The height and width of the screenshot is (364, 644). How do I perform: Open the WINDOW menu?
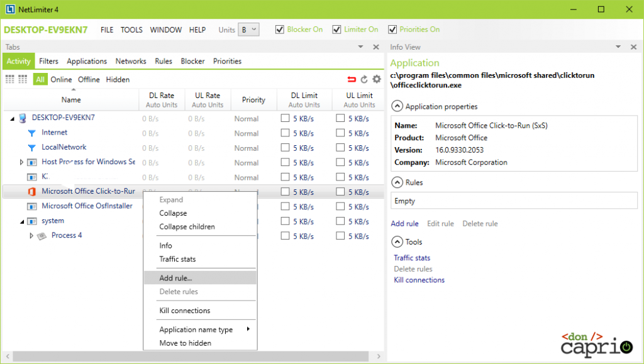click(x=166, y=30)
